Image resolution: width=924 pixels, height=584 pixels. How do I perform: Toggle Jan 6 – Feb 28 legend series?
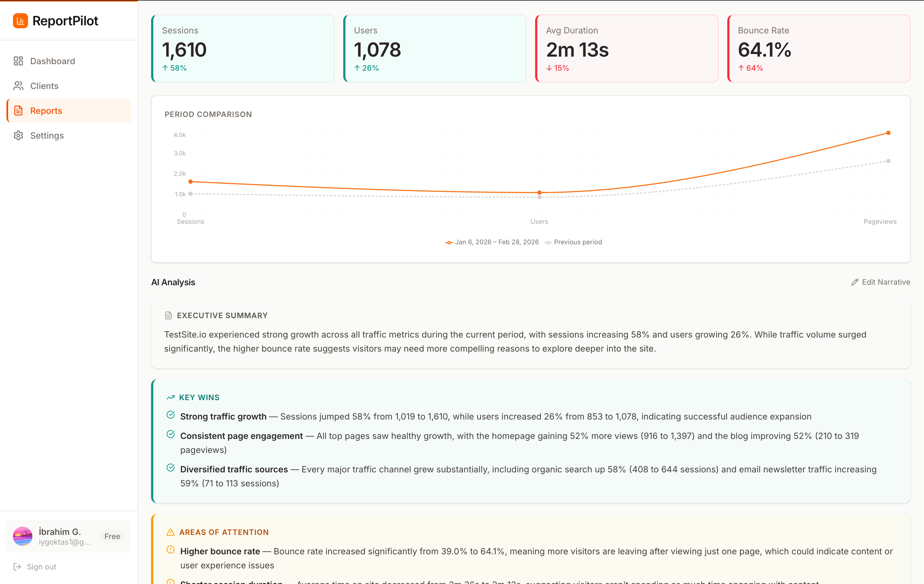click(496, 242)
